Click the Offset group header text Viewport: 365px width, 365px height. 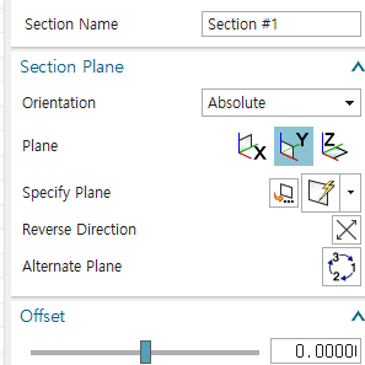click(42, 316)
